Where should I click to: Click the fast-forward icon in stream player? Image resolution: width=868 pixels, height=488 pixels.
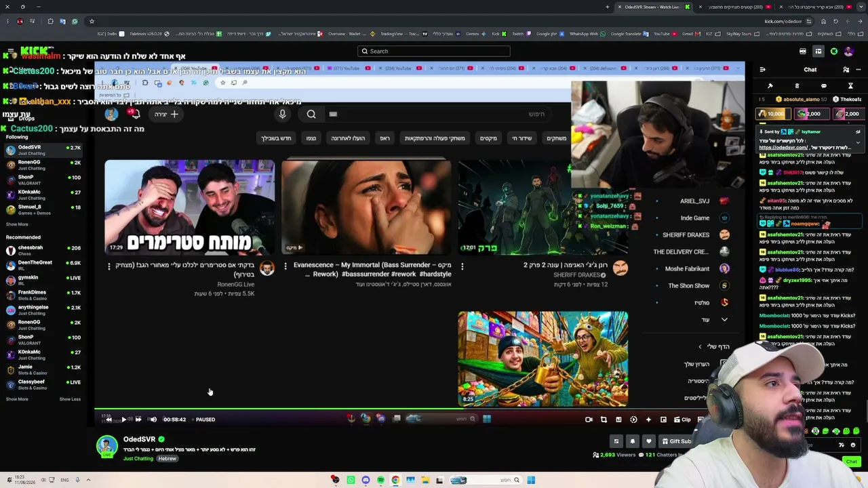point(138,420)
